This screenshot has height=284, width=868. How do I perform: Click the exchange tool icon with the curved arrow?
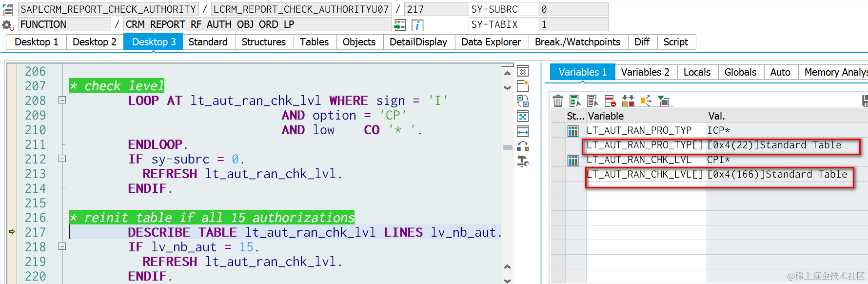[x=523, y=146]
